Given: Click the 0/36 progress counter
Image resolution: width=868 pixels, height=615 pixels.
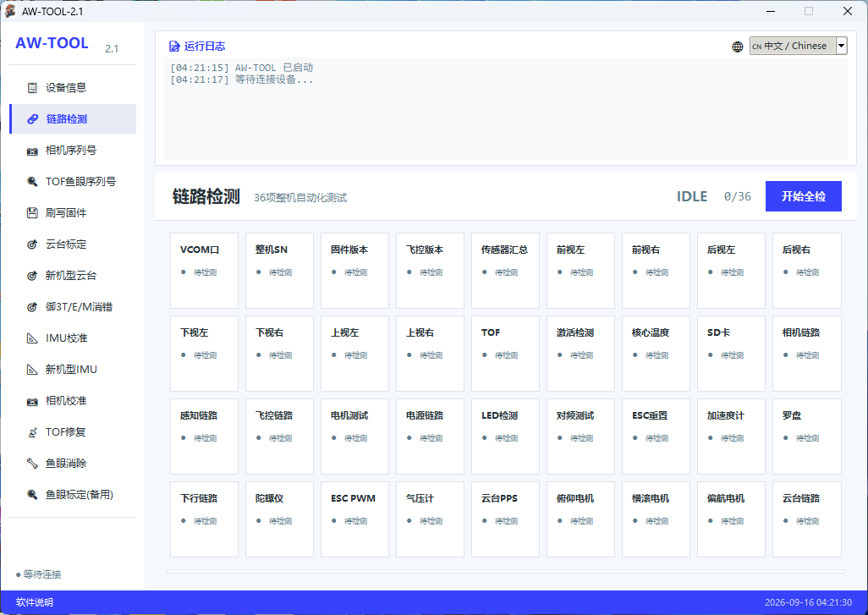Looking at the screenshot, I should click(x=738, y=196).
